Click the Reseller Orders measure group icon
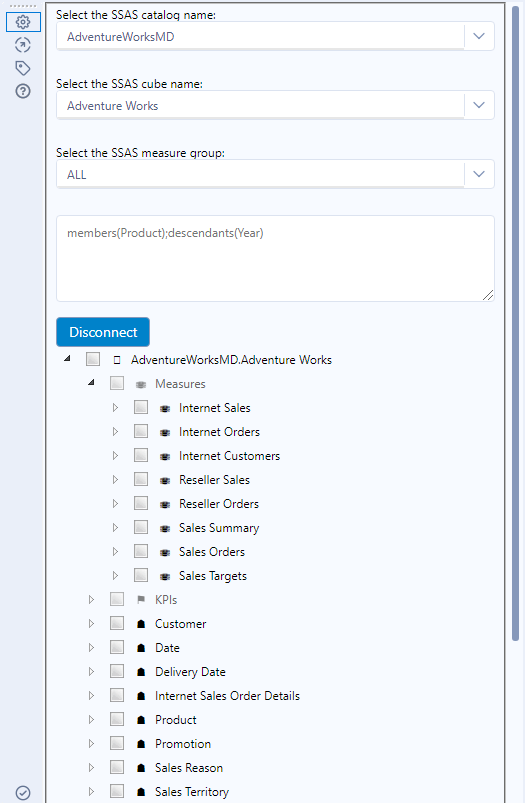 tap(165, 504)
